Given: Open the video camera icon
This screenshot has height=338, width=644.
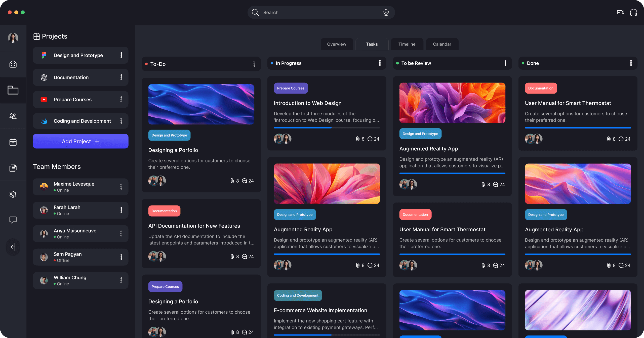Looking at the screenshot, I should pos(620,12).
